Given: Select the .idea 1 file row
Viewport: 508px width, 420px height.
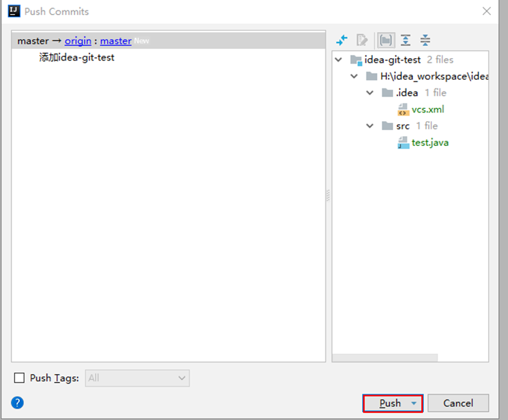Looking at the screenshot, I should [410, 93].
